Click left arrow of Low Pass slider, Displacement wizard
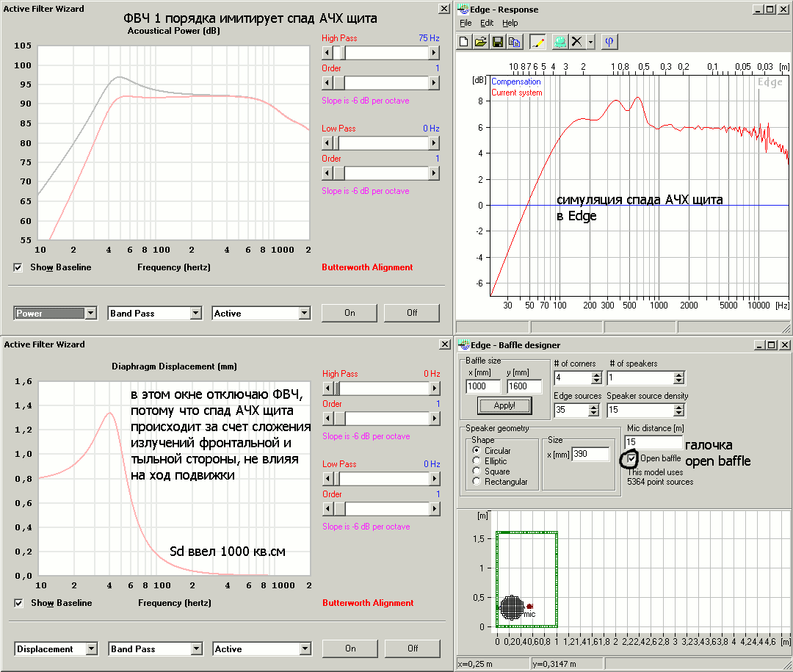This screenshot has width=793, height=672. 328,479
